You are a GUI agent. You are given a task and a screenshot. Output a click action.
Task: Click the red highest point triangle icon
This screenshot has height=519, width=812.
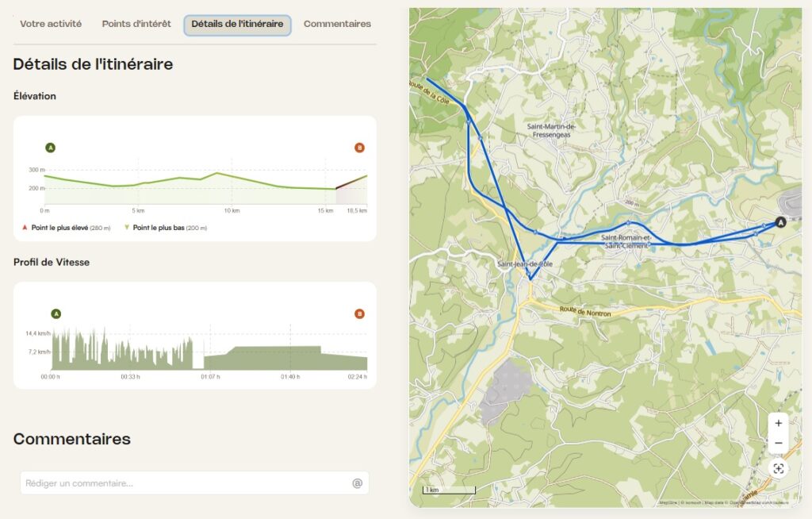[x=25, y=228]
